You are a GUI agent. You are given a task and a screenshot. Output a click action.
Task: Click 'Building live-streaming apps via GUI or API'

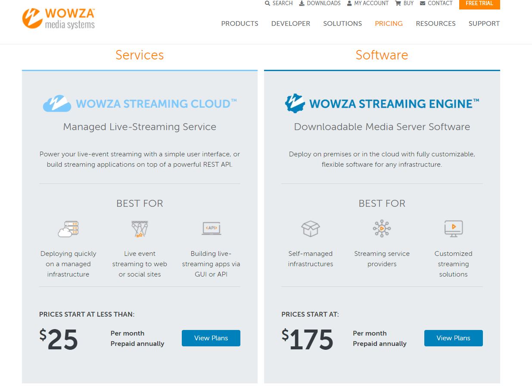click(x=211, y=264)
